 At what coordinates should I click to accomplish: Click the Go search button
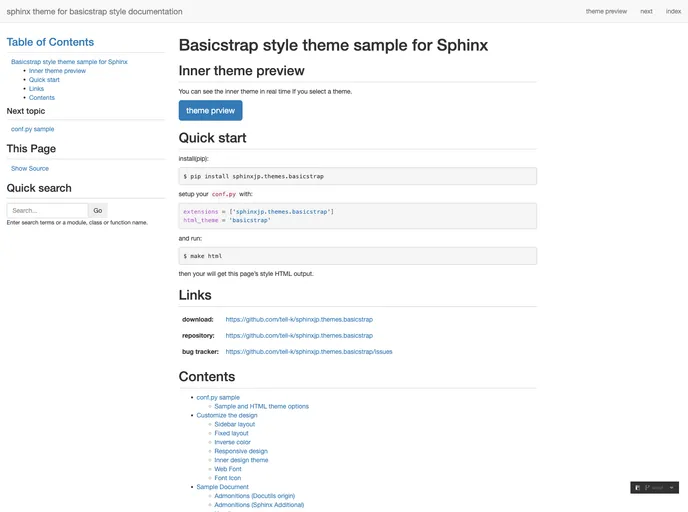pos(97,211)
